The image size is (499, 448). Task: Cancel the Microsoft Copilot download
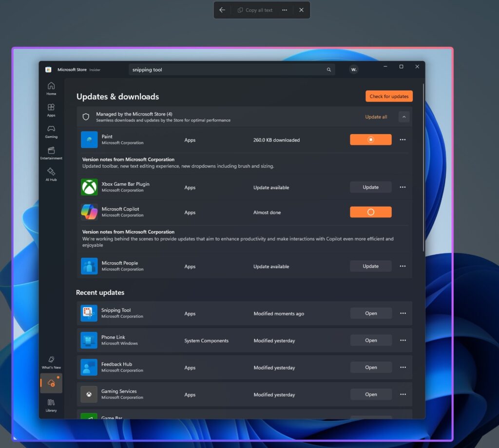point(371,212)
